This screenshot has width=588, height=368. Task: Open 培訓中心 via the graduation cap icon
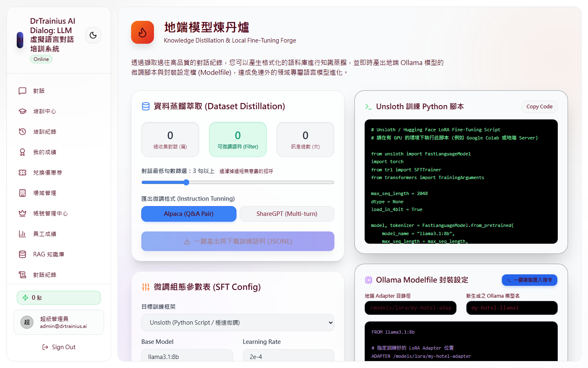tap(22, 111)
